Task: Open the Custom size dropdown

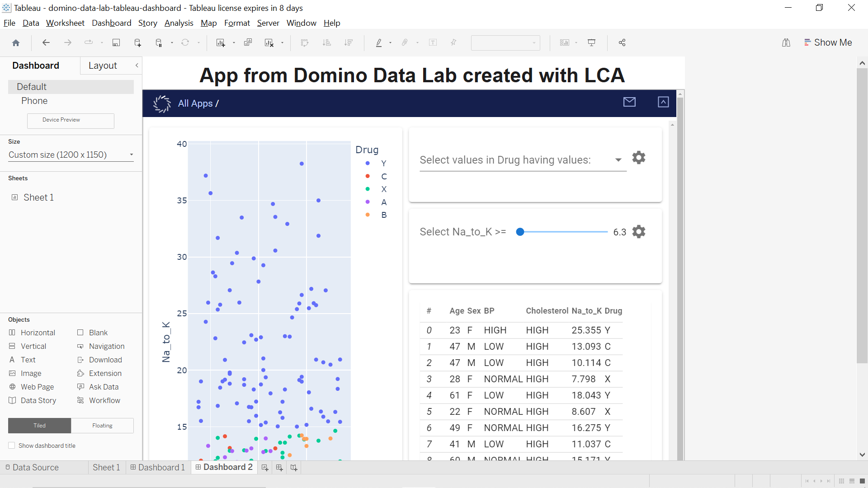Action: [x=71, y=155]
